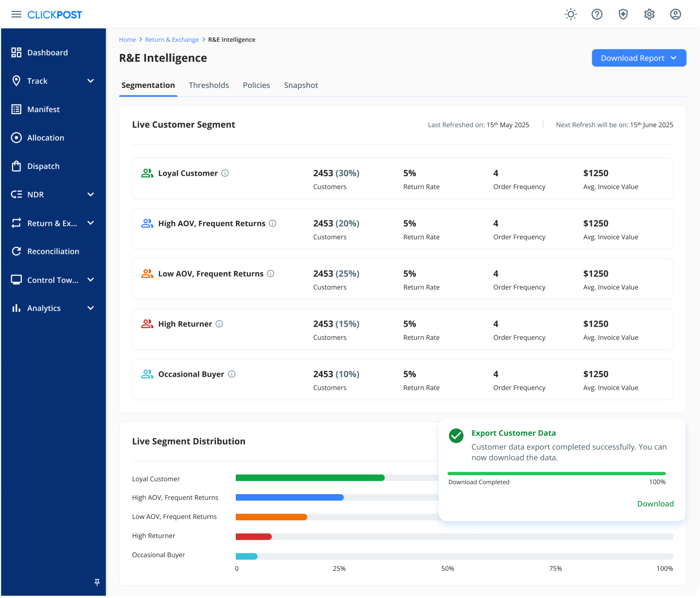Switch to the Thresholds tab

[x=209, y=85]
